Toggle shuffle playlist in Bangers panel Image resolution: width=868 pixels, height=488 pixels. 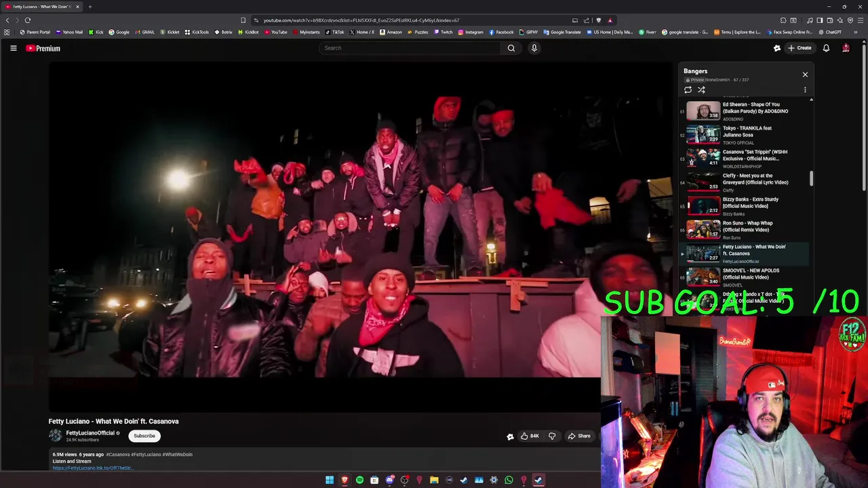coord(701,89)
